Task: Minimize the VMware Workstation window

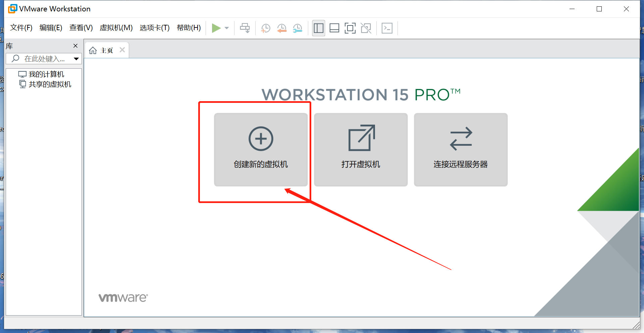Action: tap(572, 9)
